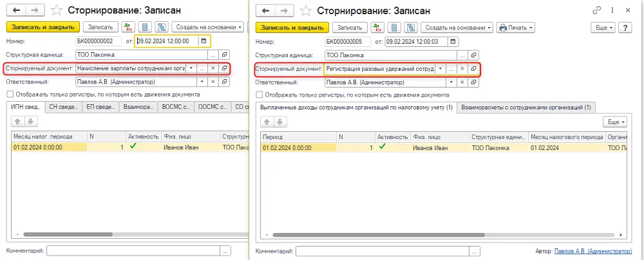Image resolution: width=644 pixels, height=260 pixels.
Task: Select cell Иванов Иван in right table
Action: (439, 148)
